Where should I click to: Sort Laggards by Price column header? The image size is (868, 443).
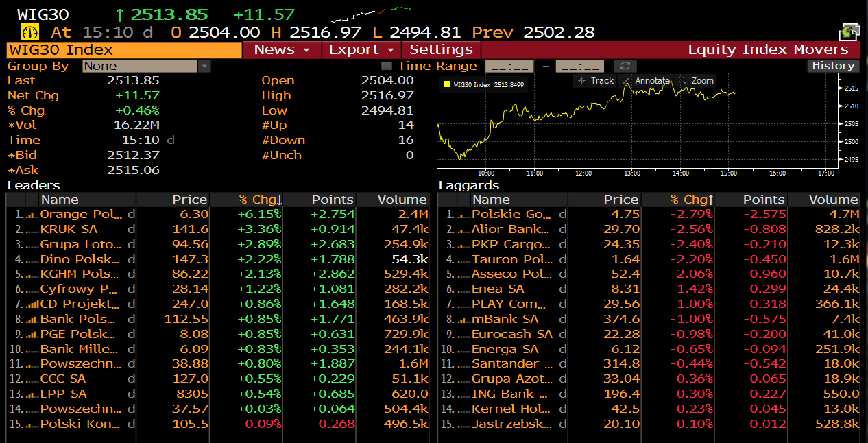(606, 200)
